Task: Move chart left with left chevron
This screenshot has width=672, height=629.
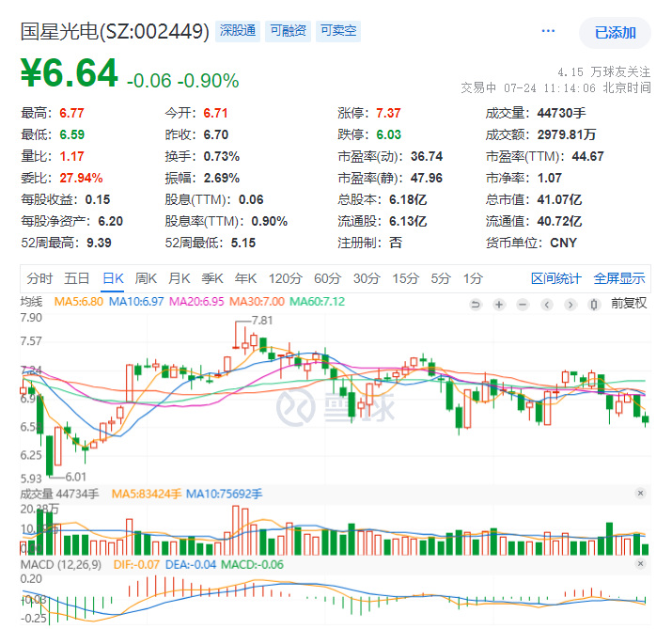Action: click(x=546, y=305)
